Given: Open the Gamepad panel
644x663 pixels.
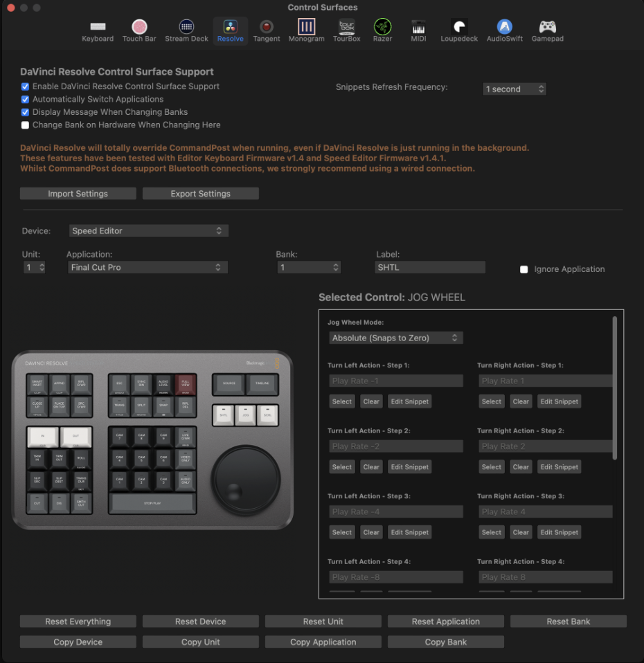Looking at the screenshot, I should (548, 31).
